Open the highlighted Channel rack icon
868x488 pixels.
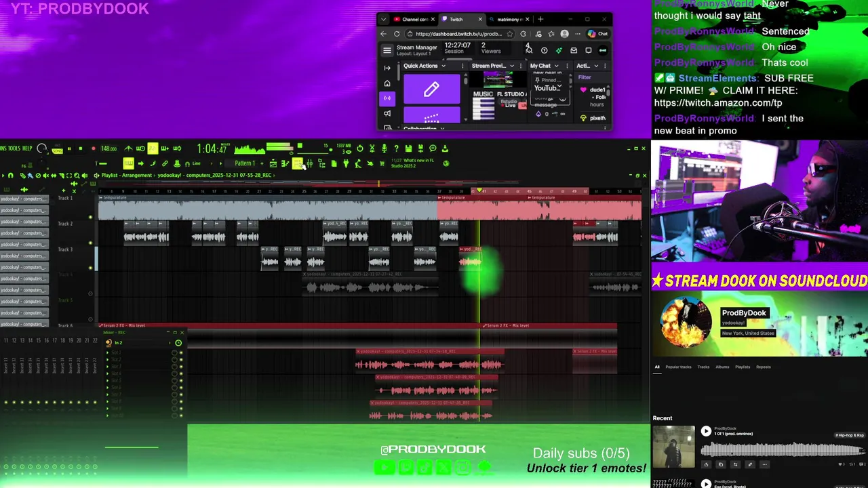pyautogui.click(x=297, y=163)
